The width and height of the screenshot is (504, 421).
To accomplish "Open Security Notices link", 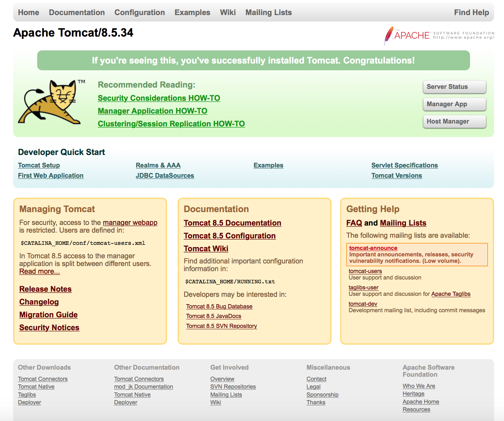I will point(49,328).
